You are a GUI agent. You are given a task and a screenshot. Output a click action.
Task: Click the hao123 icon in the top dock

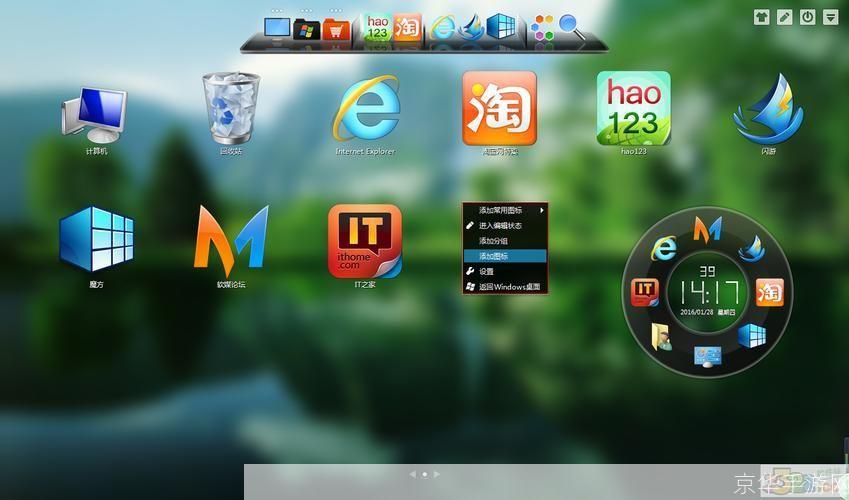[377, 27]
